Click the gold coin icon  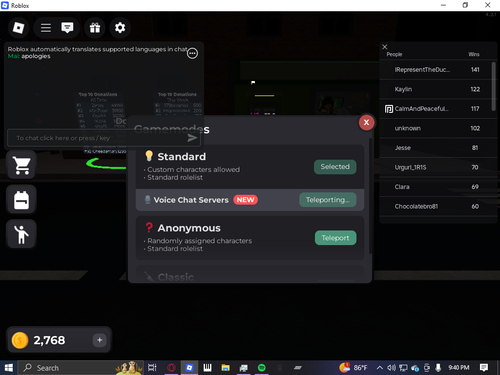(x=20, y=340)
